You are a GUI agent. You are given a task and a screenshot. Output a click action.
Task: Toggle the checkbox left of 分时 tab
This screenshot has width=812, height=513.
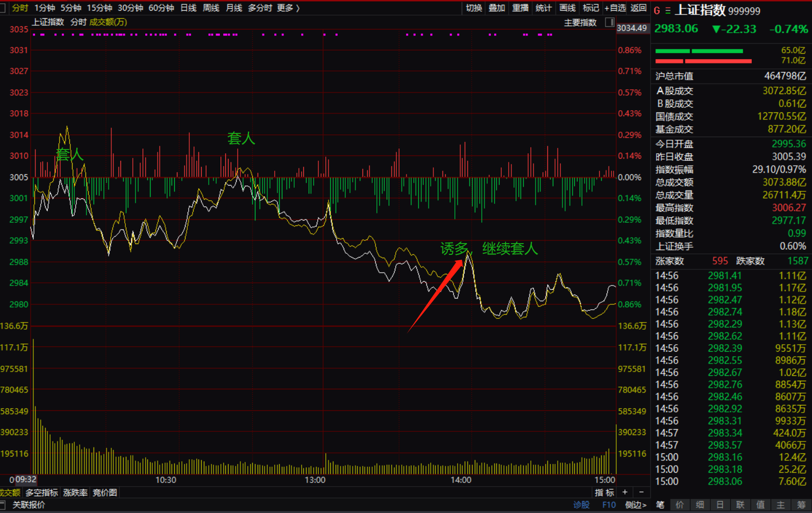click(3, 8)
